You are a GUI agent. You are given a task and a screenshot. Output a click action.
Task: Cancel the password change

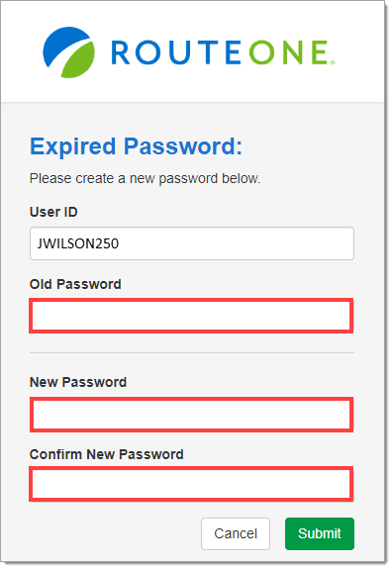click(x=236, y=533)
